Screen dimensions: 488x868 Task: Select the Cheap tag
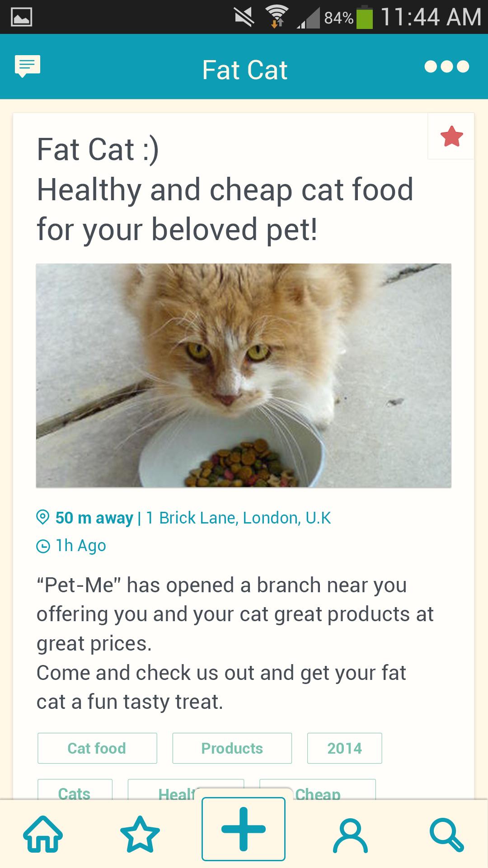(334, 790)
